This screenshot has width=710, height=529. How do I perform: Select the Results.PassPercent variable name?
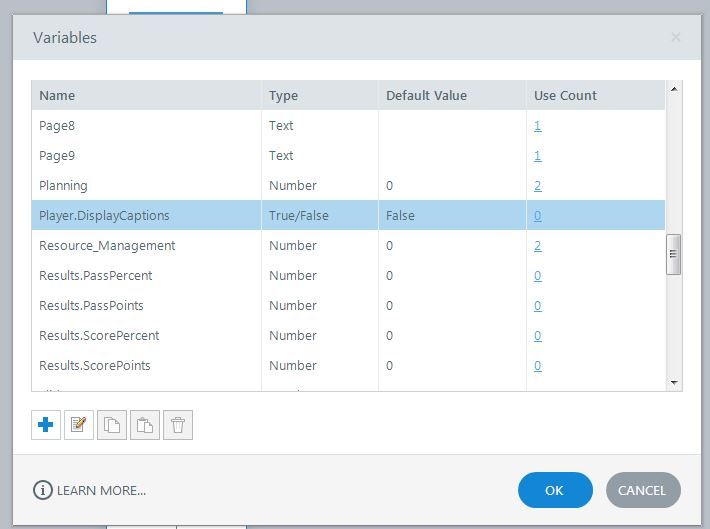[96, 275]
